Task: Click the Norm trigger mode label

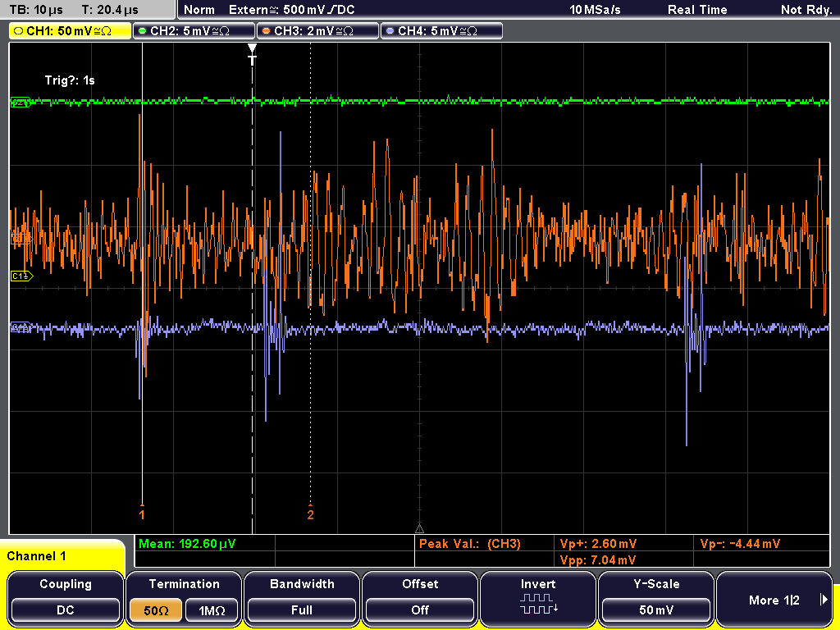Action: 199,10
